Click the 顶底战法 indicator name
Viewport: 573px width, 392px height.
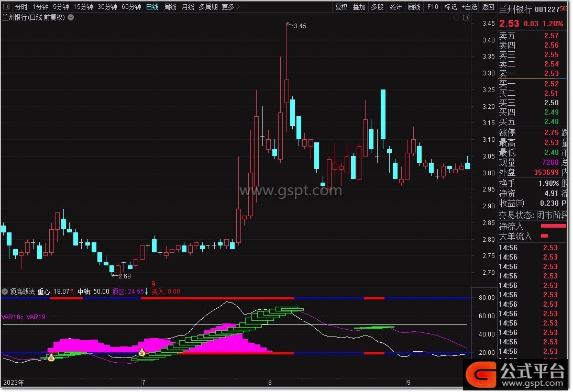click(x=22, y=292)
